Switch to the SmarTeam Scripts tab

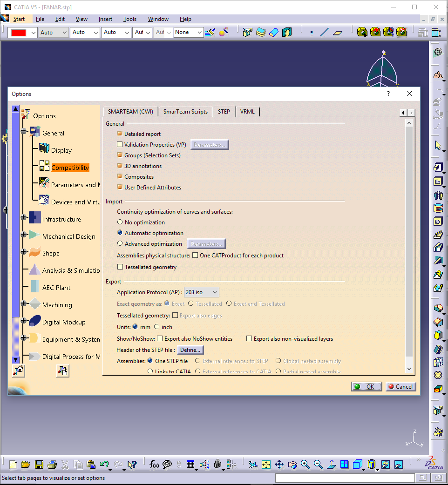[x=185, y=112]
